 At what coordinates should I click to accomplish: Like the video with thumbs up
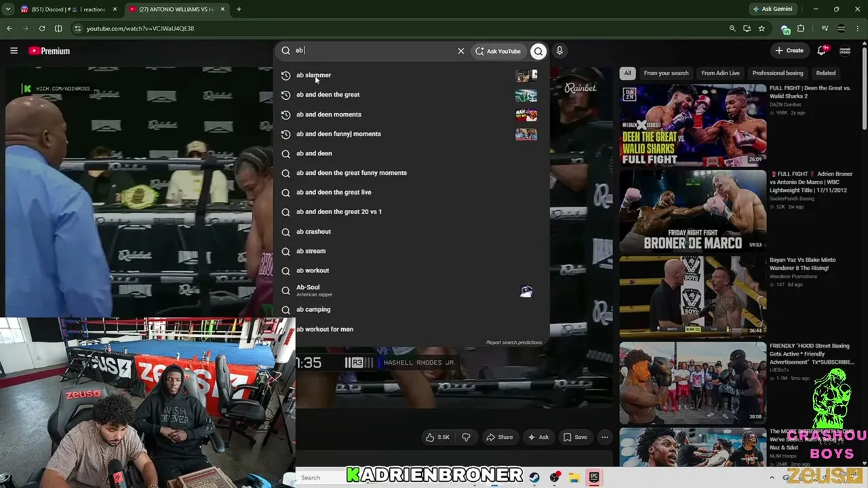pos(437,437)
